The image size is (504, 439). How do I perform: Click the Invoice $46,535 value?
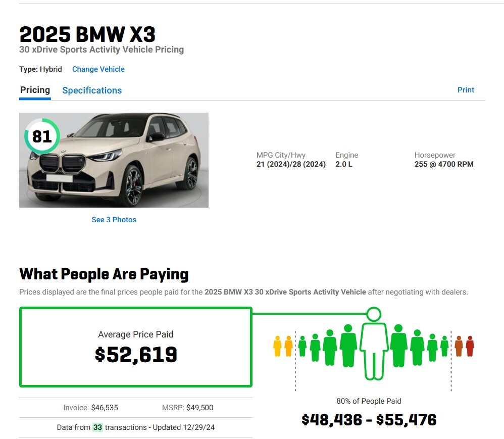[x=105, y=408]
